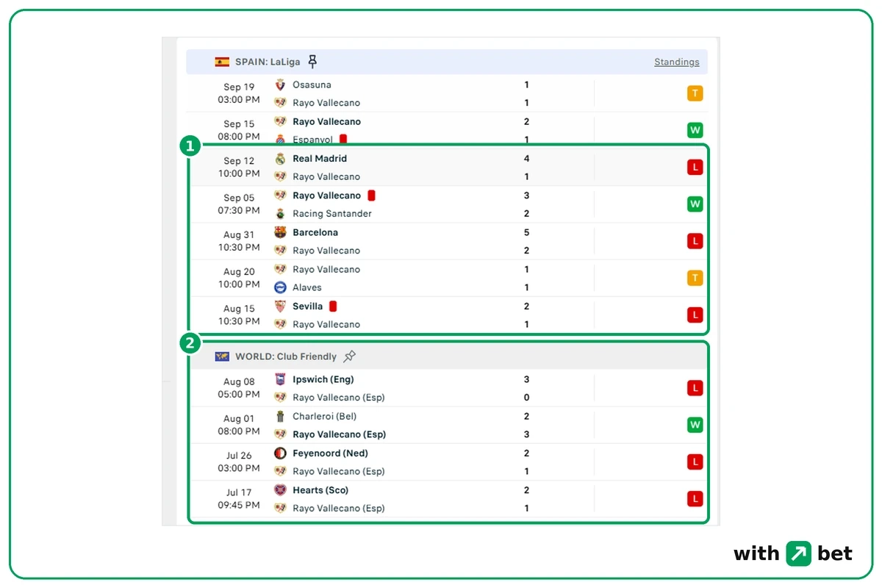This screenshot has height=588, width=882.
Task: Click the T result badge for Osasuna match
Action: pyautogui.click(x=695, y=93)
